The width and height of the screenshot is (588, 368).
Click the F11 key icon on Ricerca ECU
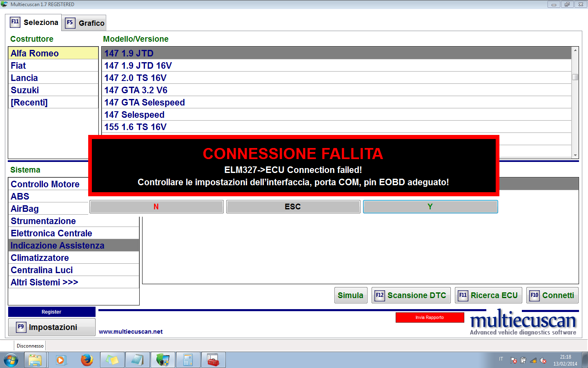[x=463, y=295]
